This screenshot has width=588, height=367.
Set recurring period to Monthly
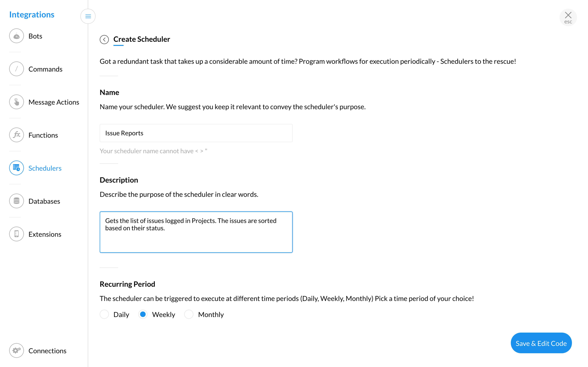click(x=189, y=314)
